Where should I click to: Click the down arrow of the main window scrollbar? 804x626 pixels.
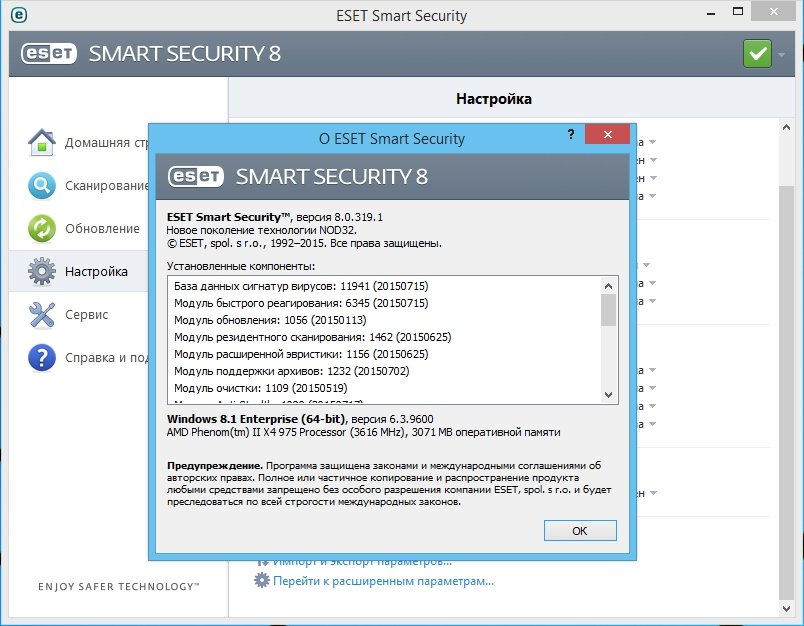tap(786, 609)
